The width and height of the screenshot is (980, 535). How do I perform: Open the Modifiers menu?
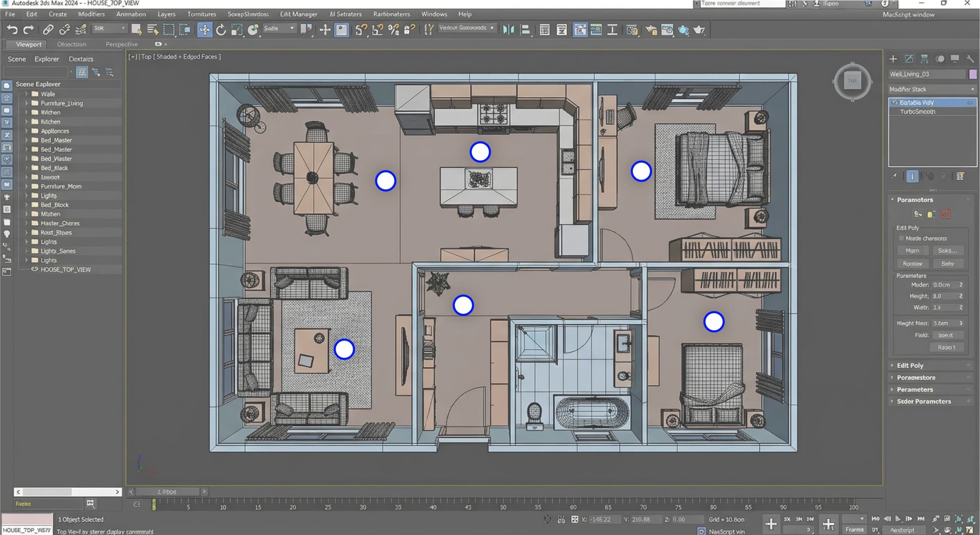(91, 14)
